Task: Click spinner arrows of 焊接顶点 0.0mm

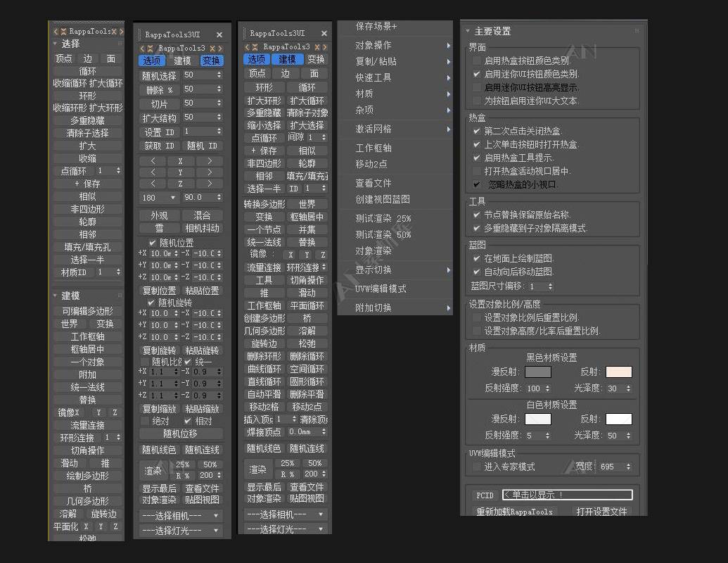Action: point(324,432)
